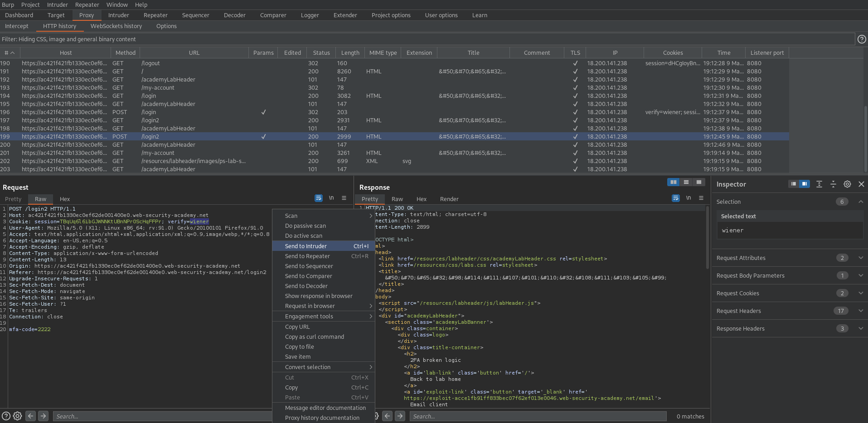868x423 pixels.
Task: Sort history by the # column
Action: tap(9, 53)
